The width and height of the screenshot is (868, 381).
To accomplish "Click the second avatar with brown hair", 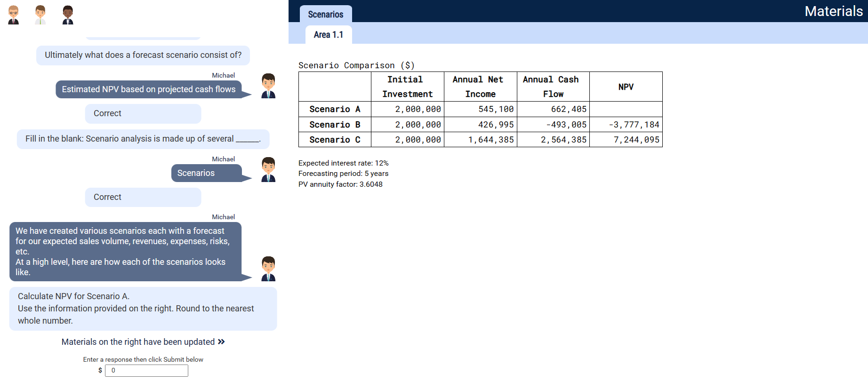I will [x=40, y=15].
